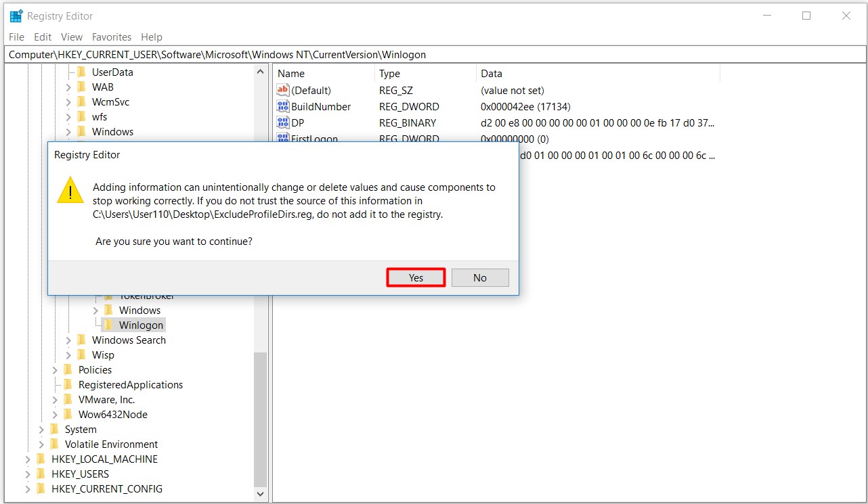Select the RegisteredApplications tree item

[130, 385]
